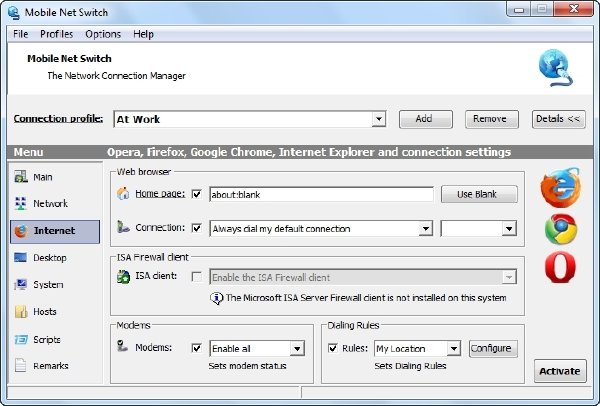The width and height of the screenshot is (600, 406).
Task: Click the Configure dialing rules button
Action: point(493,349)
